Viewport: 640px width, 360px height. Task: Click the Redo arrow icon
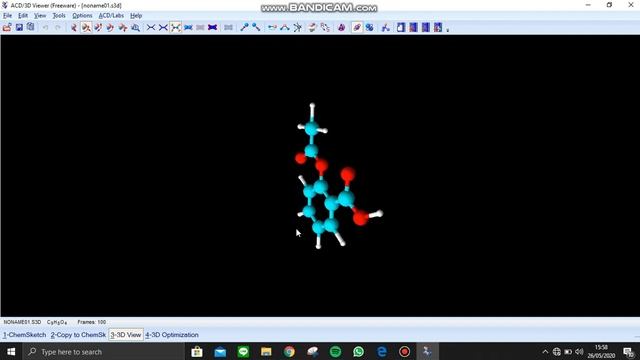[58, 27]
